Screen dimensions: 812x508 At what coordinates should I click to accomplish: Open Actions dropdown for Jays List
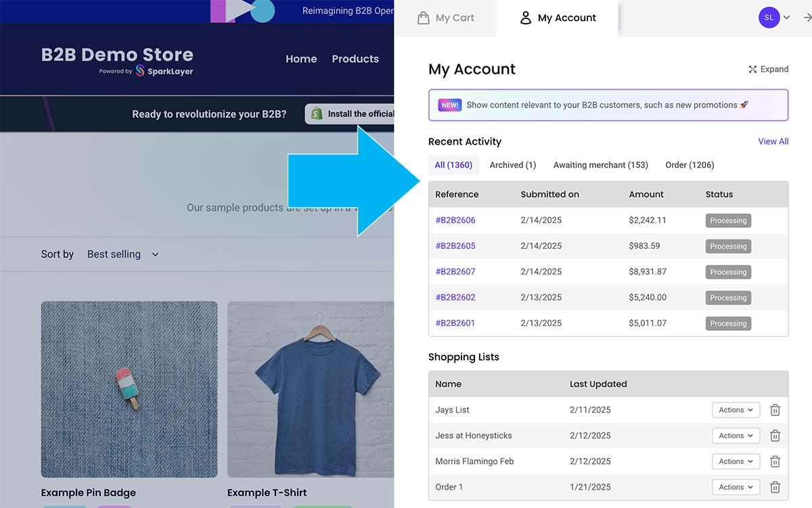tap(736, 410)
